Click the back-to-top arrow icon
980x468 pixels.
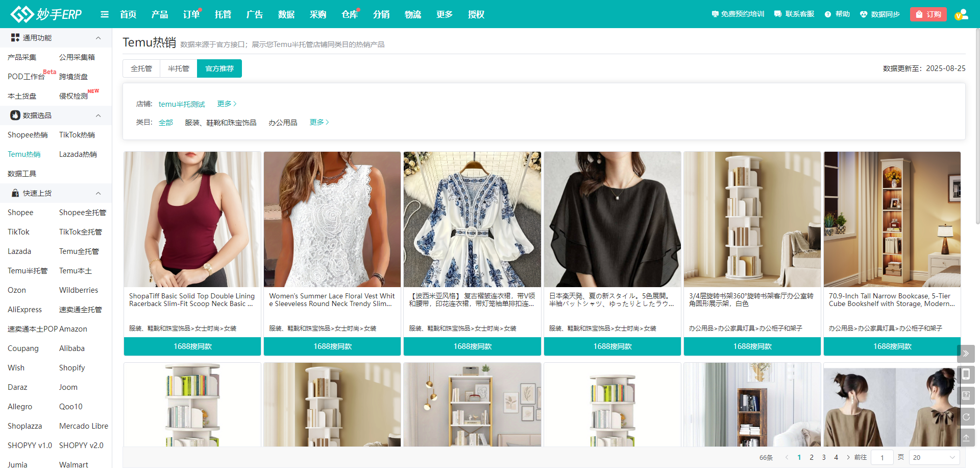(966, 438)
